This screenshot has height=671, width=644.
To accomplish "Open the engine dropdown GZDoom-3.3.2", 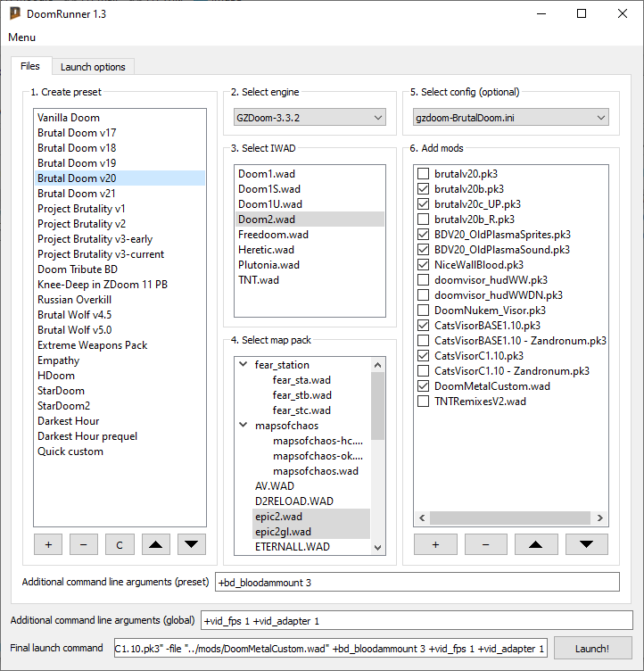I will tap(310, 117).
